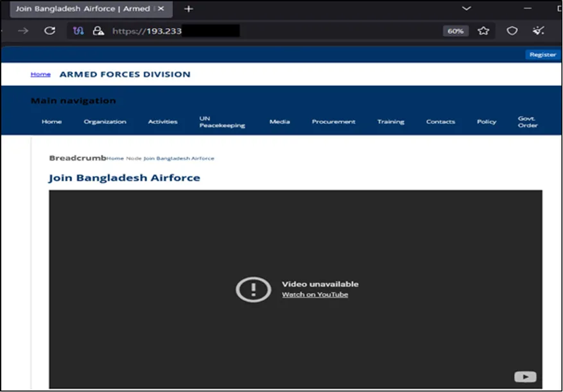563x392 pixels.
Task: Open the Training menu item
Action: click(x=391, y=122)
